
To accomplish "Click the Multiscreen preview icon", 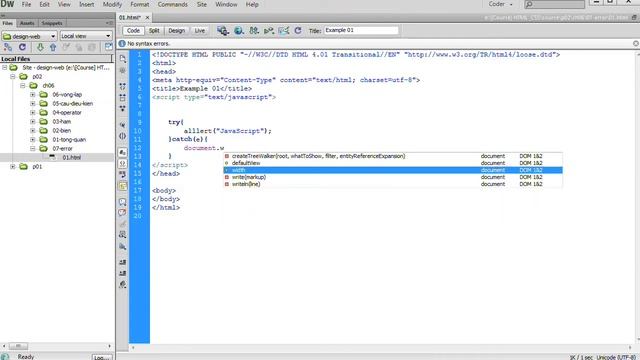I will (x=223, y=31).
